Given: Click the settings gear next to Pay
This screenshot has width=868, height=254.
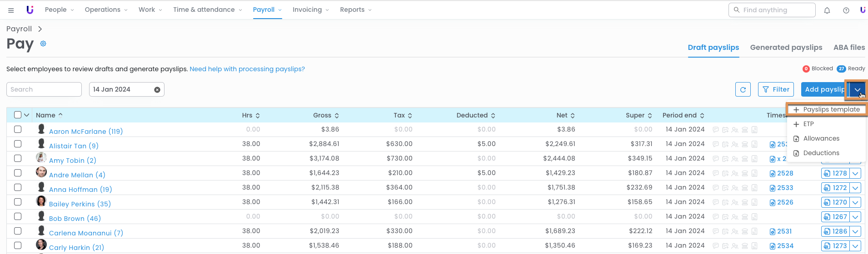Looking at the screenshot, I should tap(43, 44).
